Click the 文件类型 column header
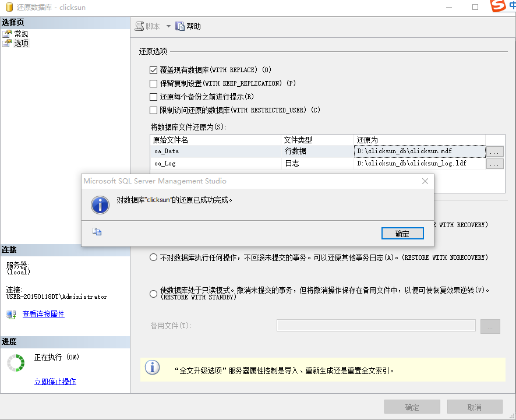The width and height of the screenshot is (516, 420). (317, 140)
